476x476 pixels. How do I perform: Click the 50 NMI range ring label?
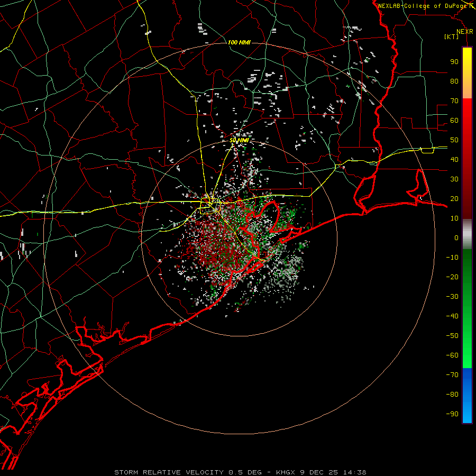[239, 140]
